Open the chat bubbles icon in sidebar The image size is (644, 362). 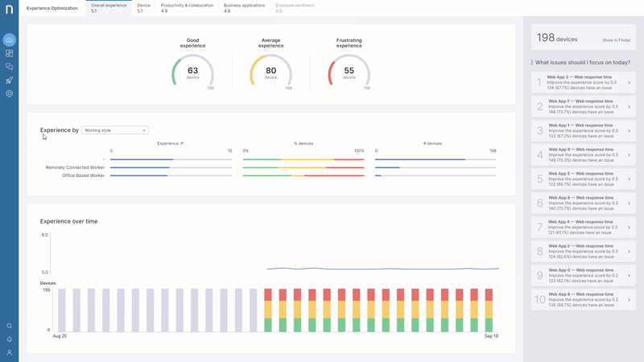pyautogui.click(x=10, y=67)
